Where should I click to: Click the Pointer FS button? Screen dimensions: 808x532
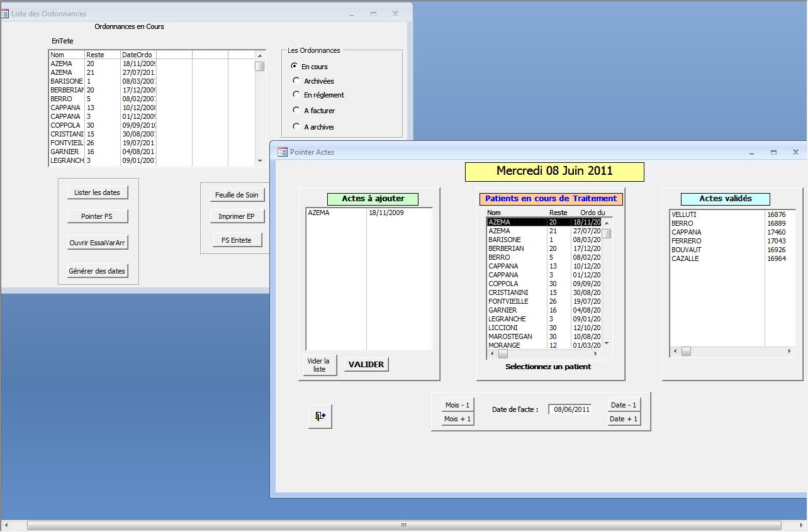97,216
